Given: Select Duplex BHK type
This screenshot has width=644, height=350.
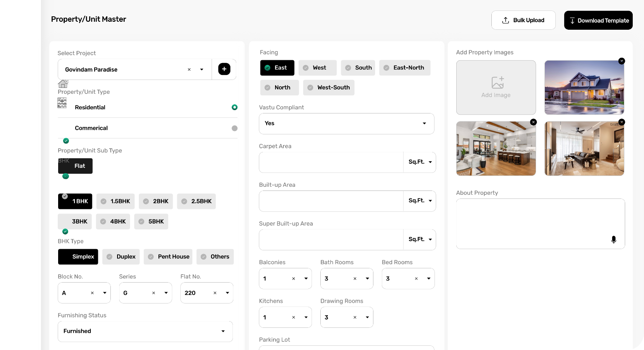Looking at the screenshot, I should point(121,257).
